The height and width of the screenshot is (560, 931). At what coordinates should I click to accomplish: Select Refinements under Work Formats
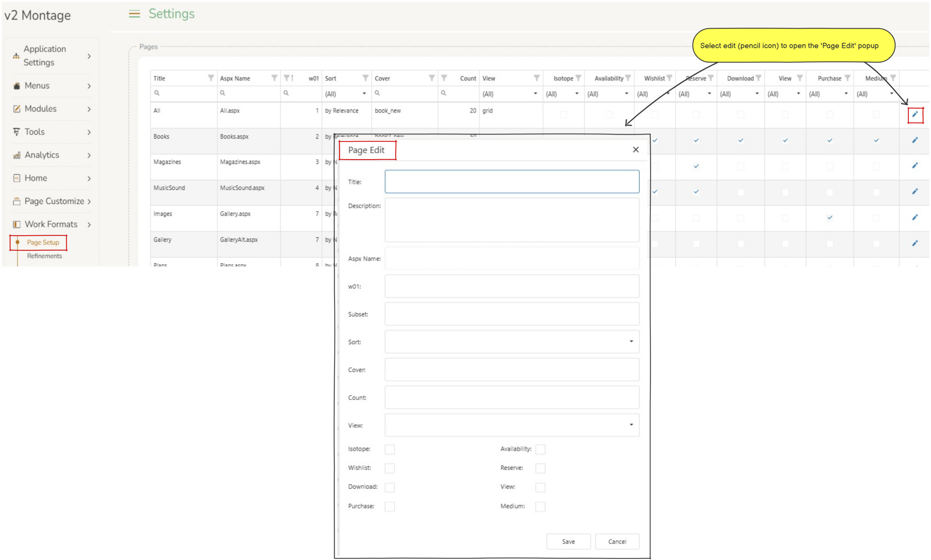point(44,256)
